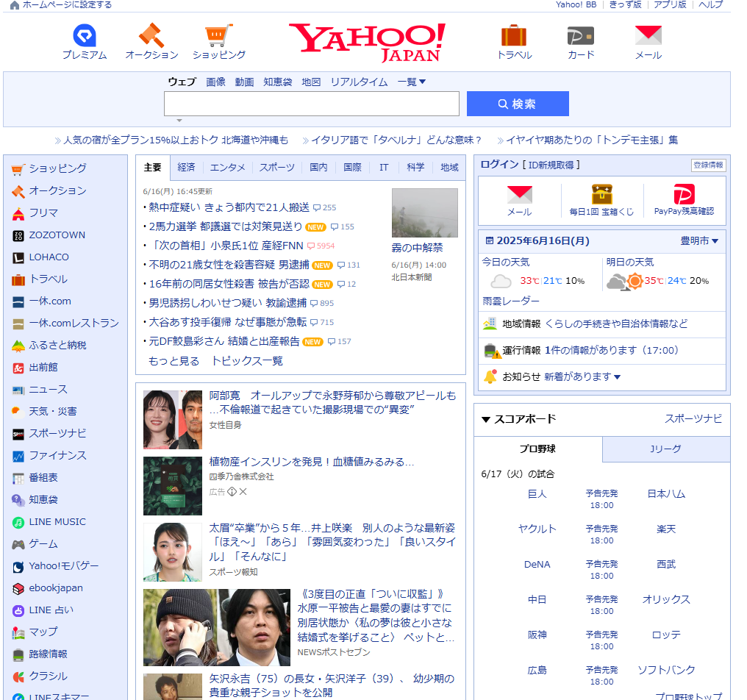
Task: Open ファイナンス in the left sidebar
Action: (57, 456)
